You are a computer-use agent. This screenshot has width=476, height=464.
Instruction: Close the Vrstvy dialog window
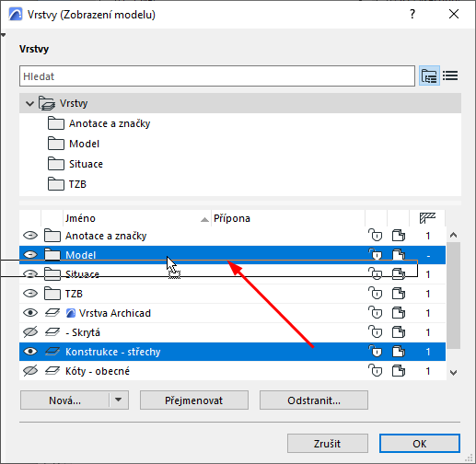tap(454, 14)
